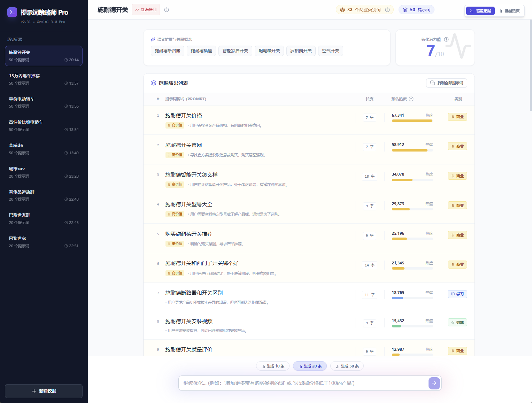This screenshot has width=532, height=403.
Task: Click the clock icon on 施耐德开关 history item
Action: click(x=66, y=60)
